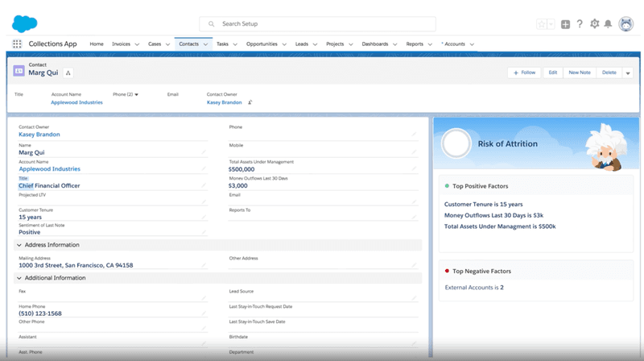
Task: Open Kasey Brandon link in header
Action: click(x=225, y=102)
